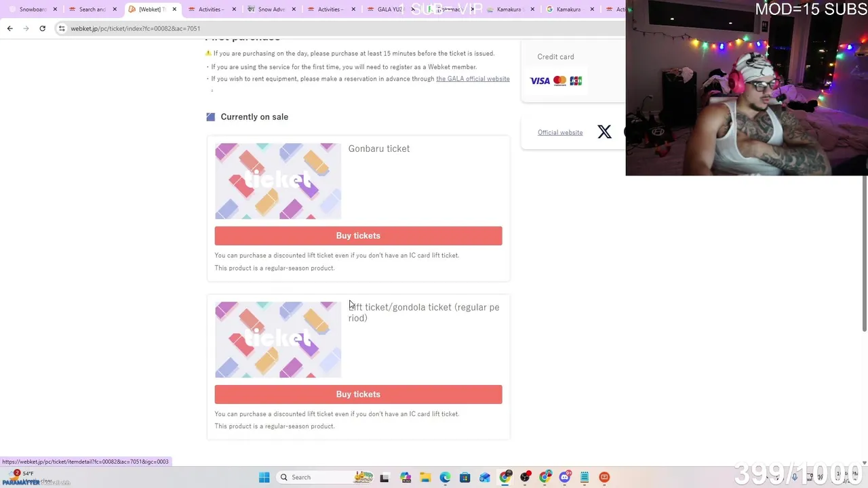
Task: Reload the Webket page
Action: pyautogui.click(x=42, y=28)
